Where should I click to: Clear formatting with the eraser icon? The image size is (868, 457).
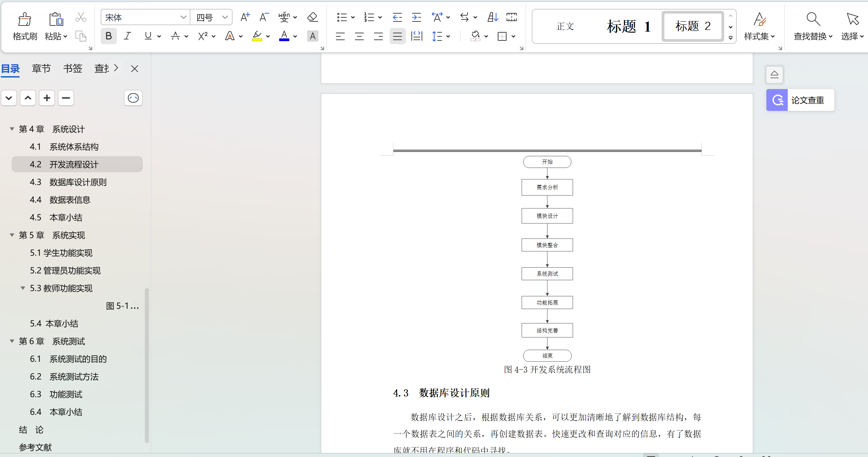312,17
